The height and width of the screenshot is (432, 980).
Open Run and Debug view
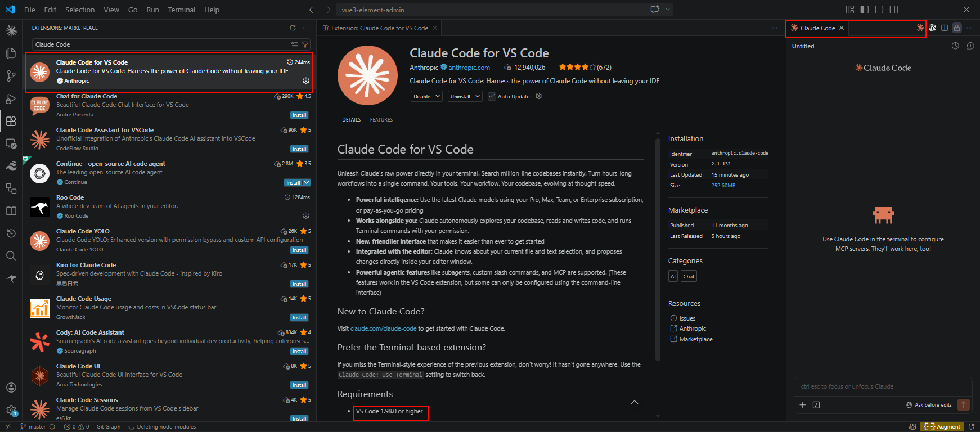coord(11,98)
